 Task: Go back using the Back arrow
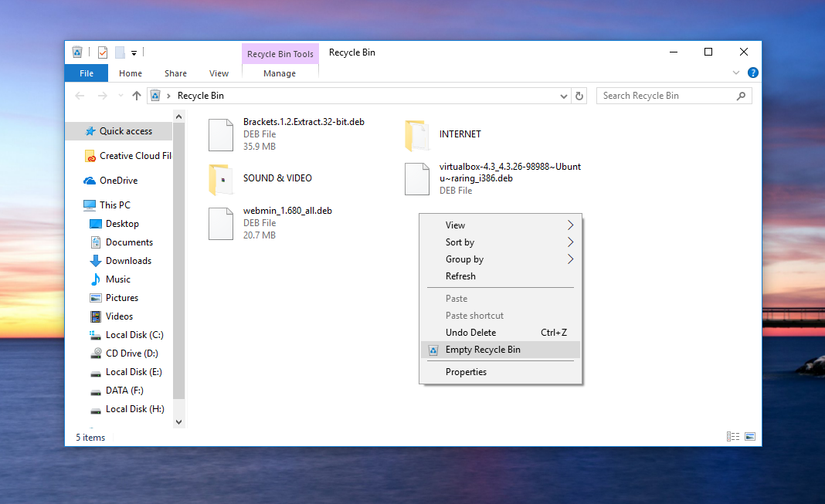pyautogui.click(x=80, y=96)
